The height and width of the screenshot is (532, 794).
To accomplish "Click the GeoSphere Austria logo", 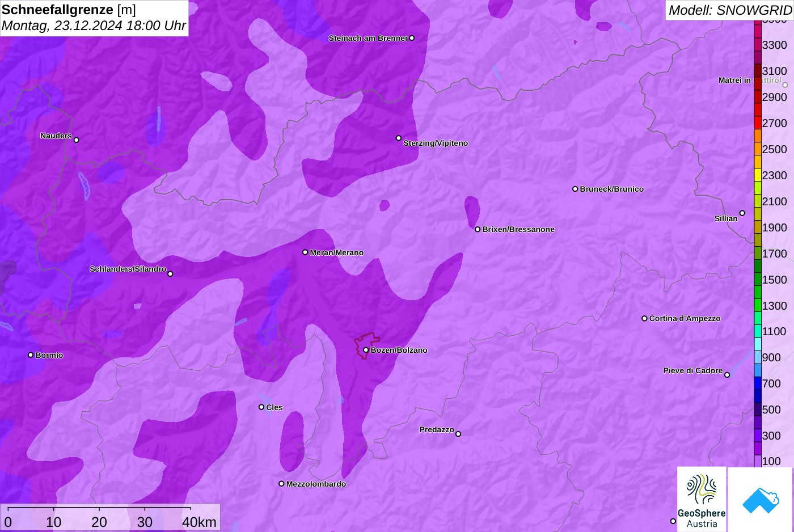I will coord(702,499).
